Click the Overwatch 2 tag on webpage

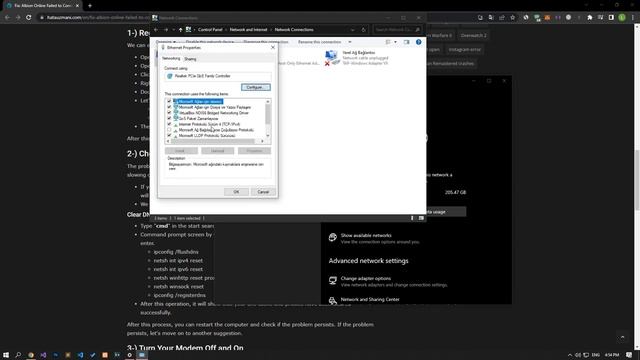click(473, 36)
